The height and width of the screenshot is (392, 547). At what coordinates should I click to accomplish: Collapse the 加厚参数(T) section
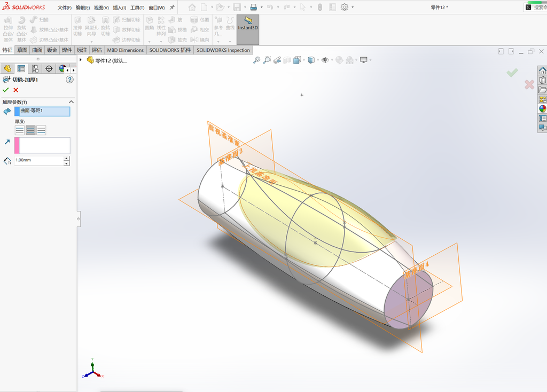point(71,102)
